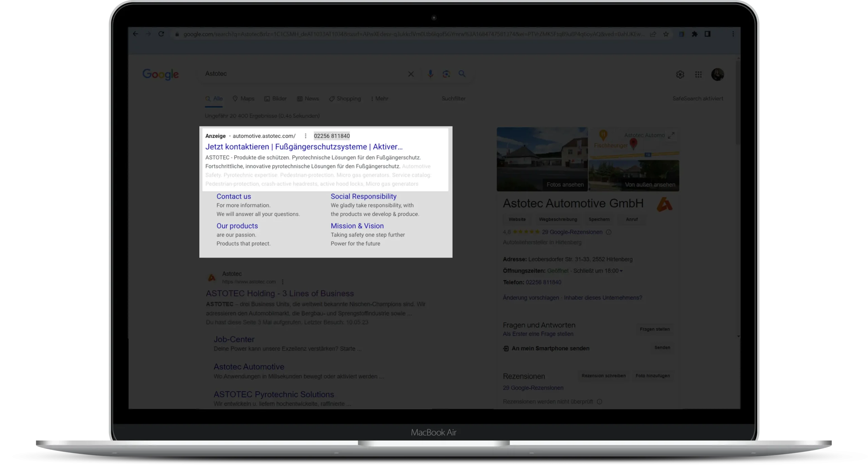The height and width of the screenshot is (465, 868).
Task: Clear the search query with X
Action: click(411, 74)
